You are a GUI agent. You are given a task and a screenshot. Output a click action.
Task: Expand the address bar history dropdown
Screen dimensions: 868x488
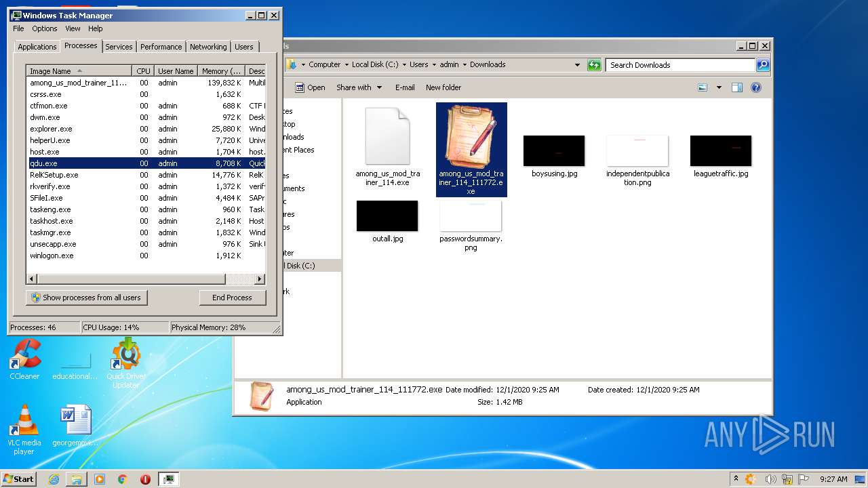577,65
